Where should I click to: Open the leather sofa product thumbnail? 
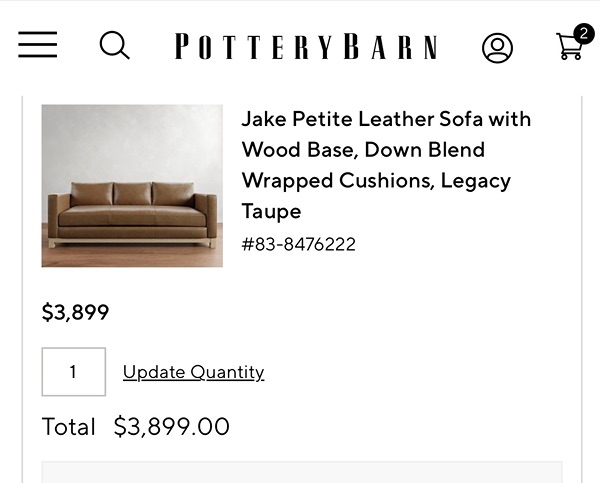[x=132, y=185]
